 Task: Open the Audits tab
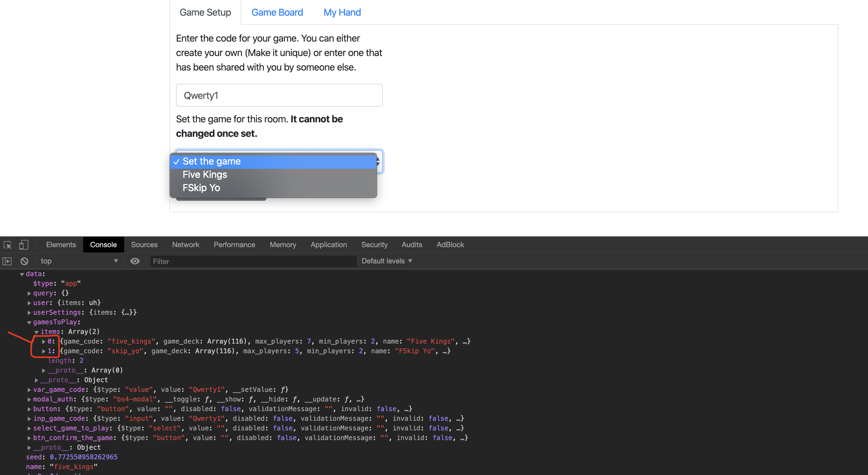[x=412, y=245]
